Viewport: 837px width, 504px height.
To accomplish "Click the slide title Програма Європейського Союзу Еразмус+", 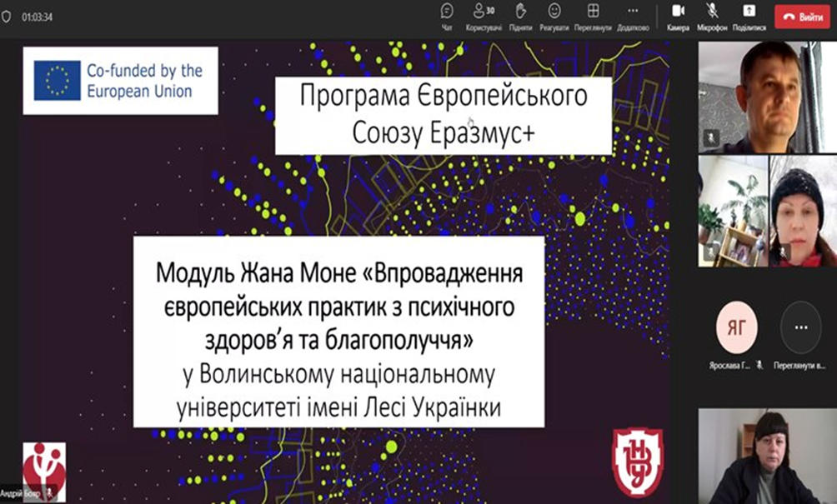I will [444, 116].
